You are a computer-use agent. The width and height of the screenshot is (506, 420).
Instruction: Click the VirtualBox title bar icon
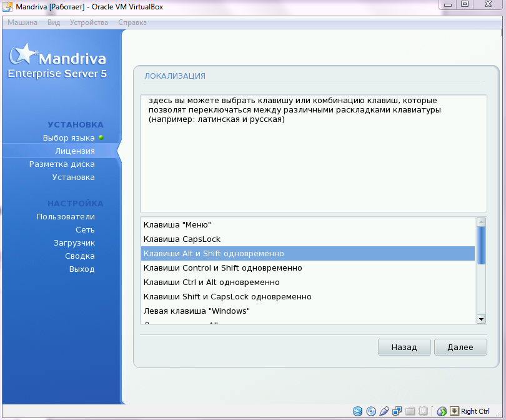[7, 6]
